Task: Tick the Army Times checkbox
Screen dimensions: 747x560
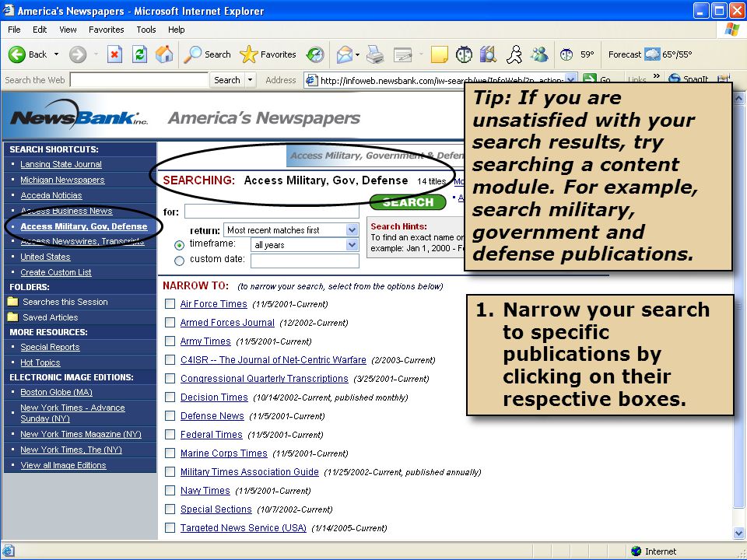Action: pos(170,341)
